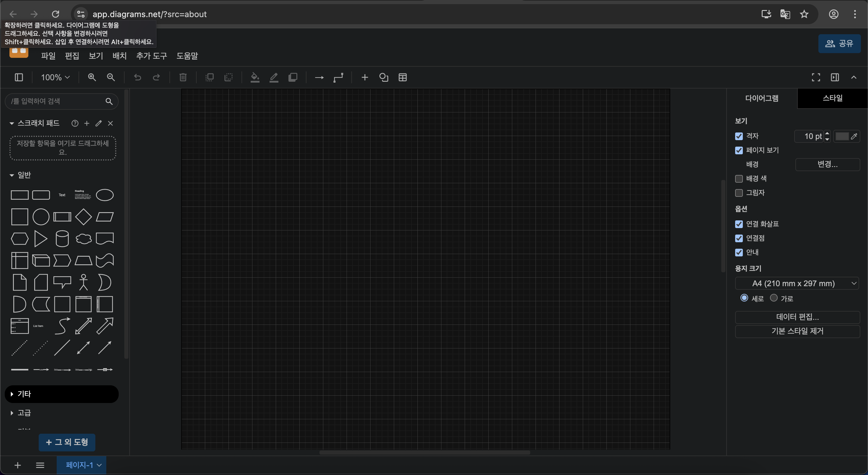Click the fullscreen icon in toolbar
Image resolution: width=868 pixels, height=475 pixels.
[x=815, y=77]
